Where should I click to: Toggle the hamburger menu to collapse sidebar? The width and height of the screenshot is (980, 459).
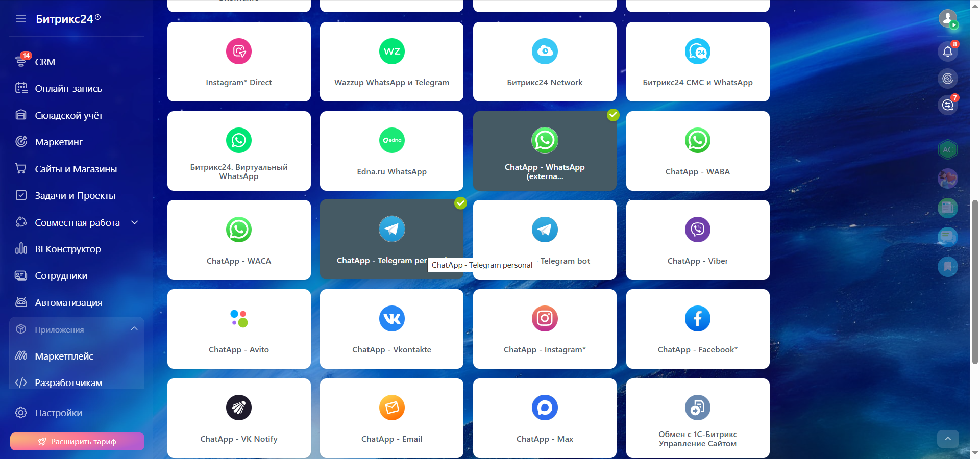pyautogui.click(x=21, y=19)
